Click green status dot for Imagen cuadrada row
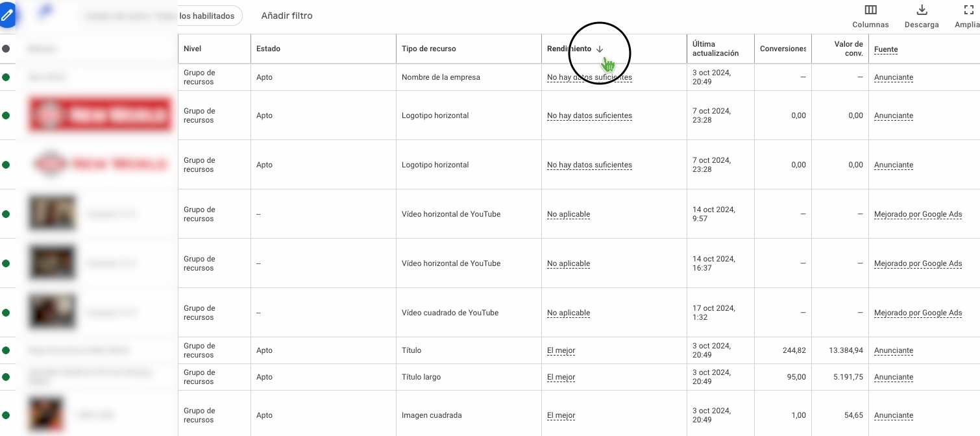The width and height of the screenshot is (980, 436). coord(6,415)
